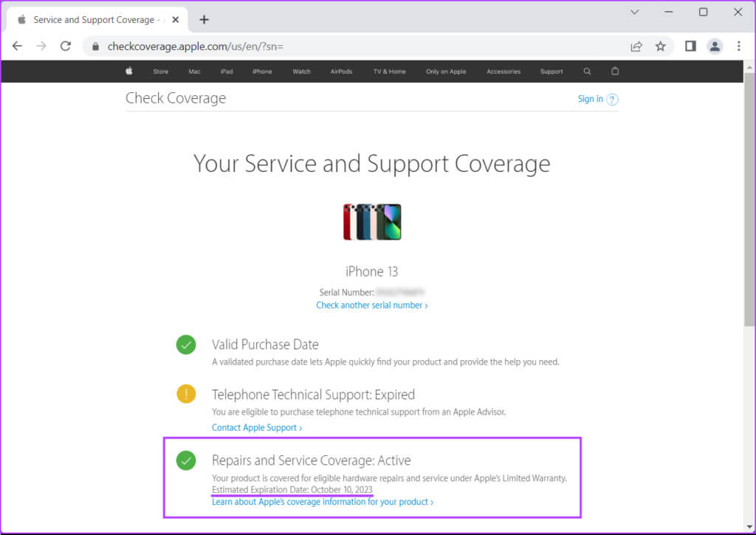Bookmark this page with the star
The image size is (756, 535).
coord(661,46)
